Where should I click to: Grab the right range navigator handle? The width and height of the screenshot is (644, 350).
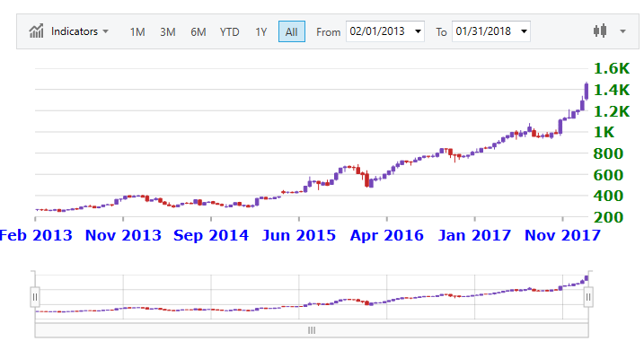click(588, 297)
